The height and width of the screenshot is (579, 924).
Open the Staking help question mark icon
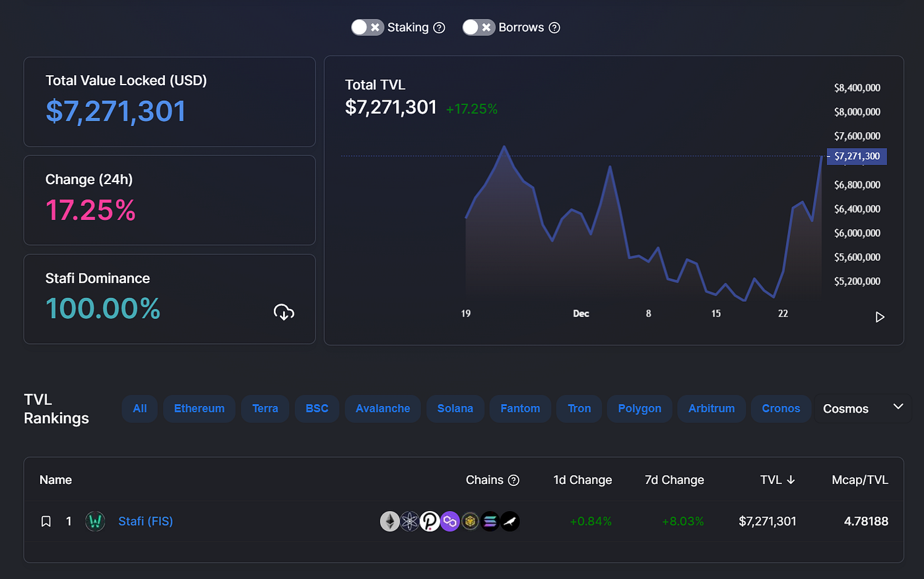pos(439,28)
